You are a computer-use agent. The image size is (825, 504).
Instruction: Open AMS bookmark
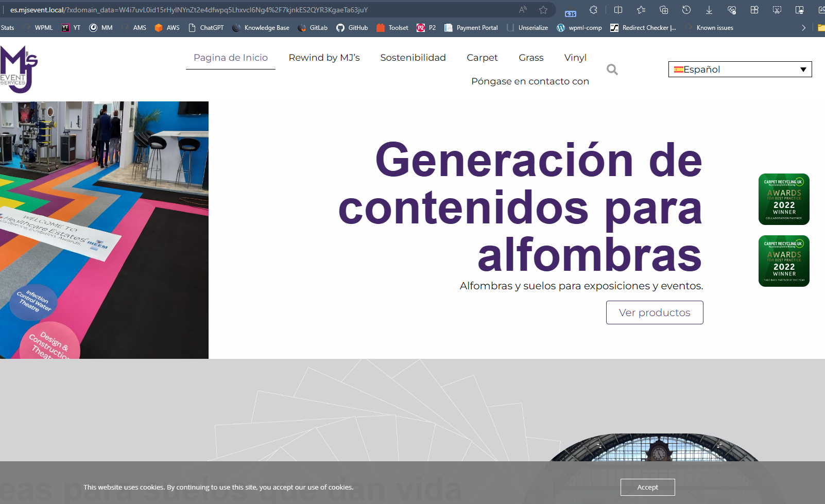coord(134,28)
